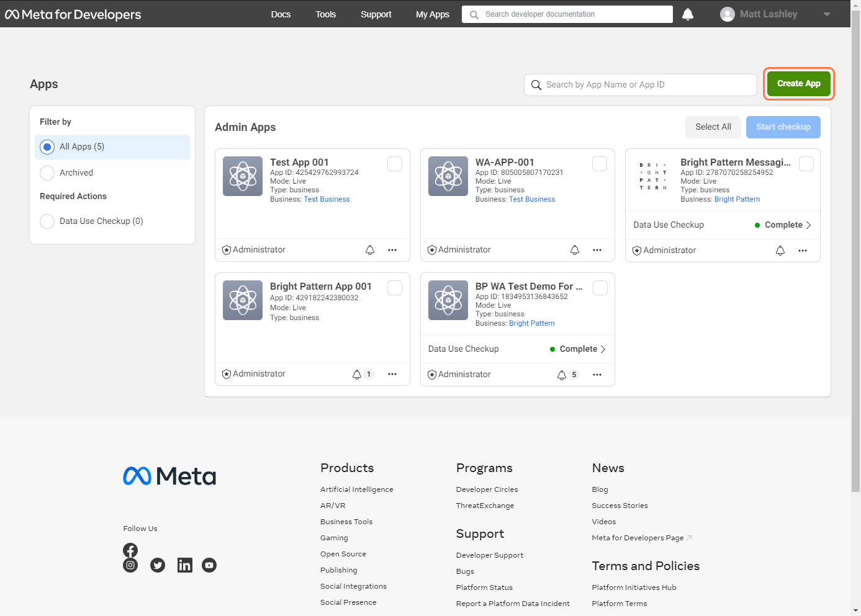Open Developer Circles footer link
Viewport: 861px width, 616px height.
click(487, 489)
